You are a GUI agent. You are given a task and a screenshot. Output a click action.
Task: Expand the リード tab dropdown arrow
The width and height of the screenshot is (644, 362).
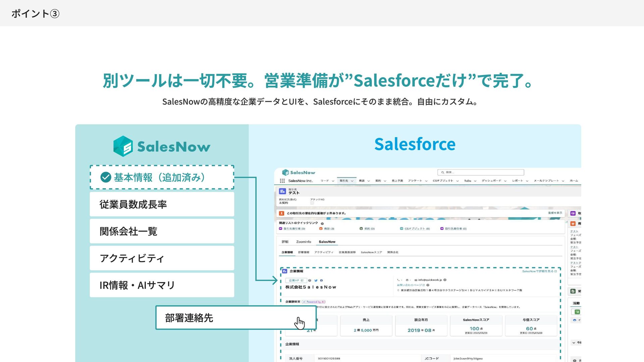(x=333, y=181)
